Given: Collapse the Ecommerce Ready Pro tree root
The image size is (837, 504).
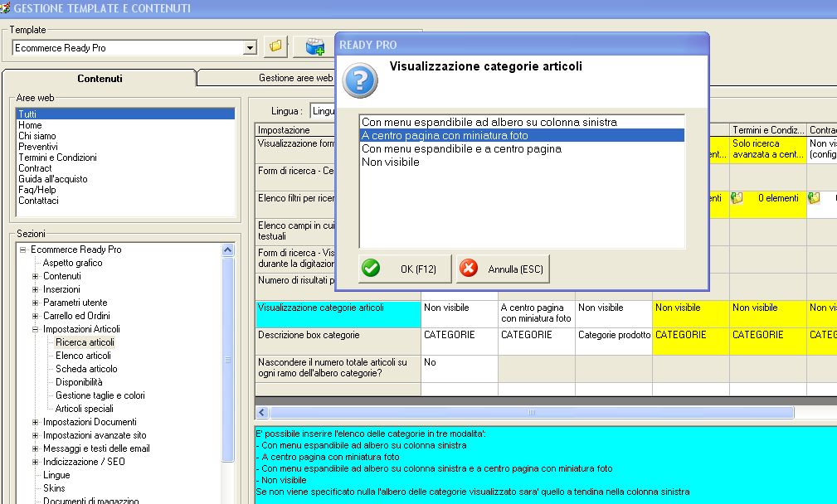Looking at the screenshot, I should (x=23, y=250).
